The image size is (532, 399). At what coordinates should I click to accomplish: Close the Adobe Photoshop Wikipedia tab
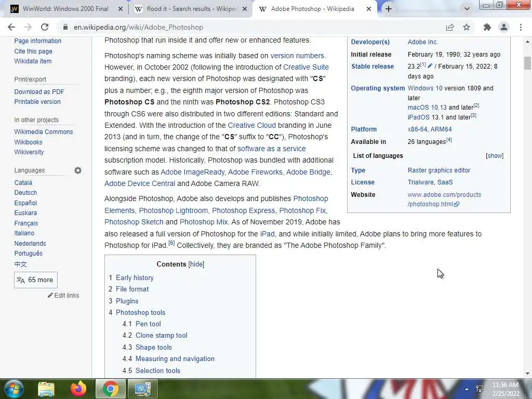(369, 9)
